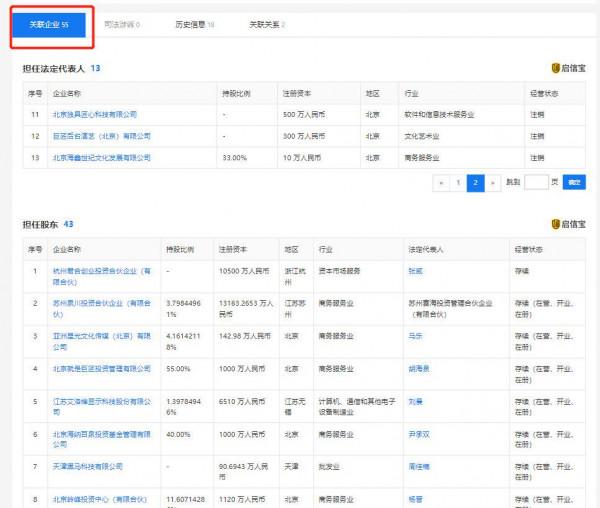600x508 pixels.
Task: Go to next page with » arrow
Action: [x=492, y=183]
